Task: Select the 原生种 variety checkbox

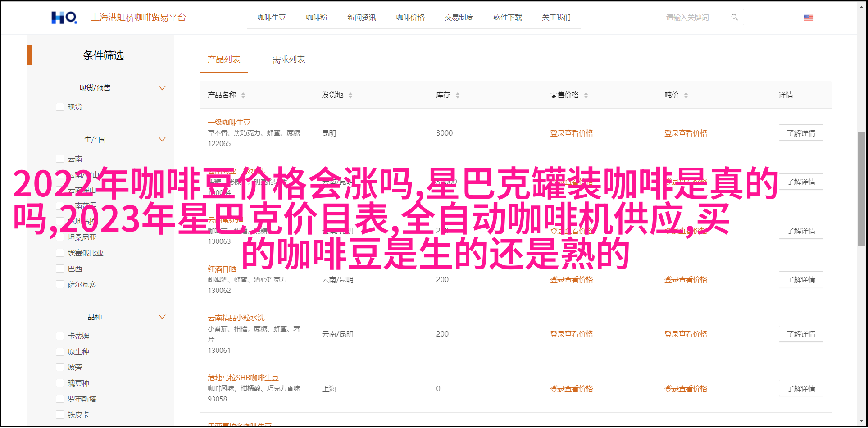Action: (x=59, y=351)
